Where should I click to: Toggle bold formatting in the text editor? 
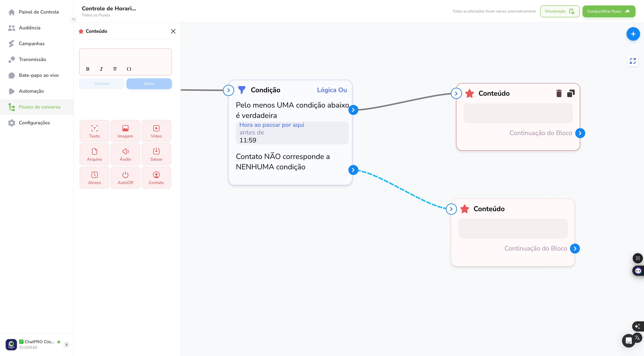88,69
